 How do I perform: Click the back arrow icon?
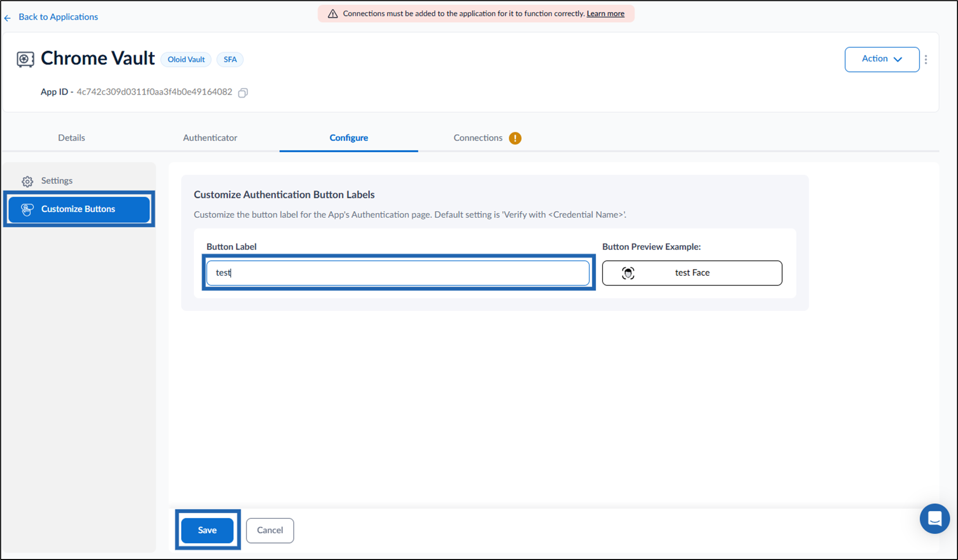[x=7, y=18]
